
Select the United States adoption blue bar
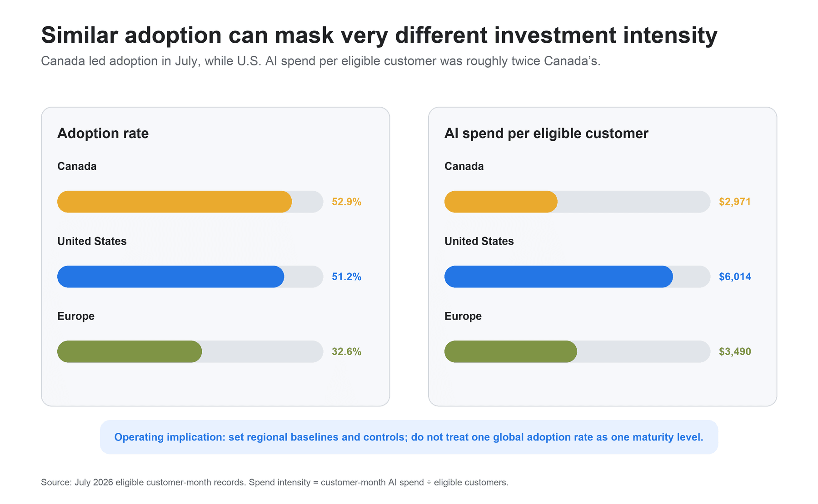[x=171, y=277]
